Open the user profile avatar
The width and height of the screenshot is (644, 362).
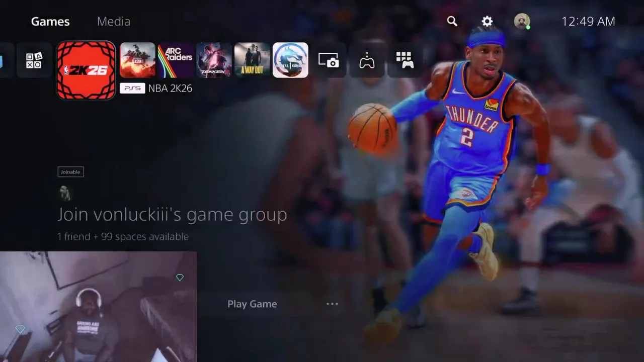pyautogui.click(x=522, y=21)
